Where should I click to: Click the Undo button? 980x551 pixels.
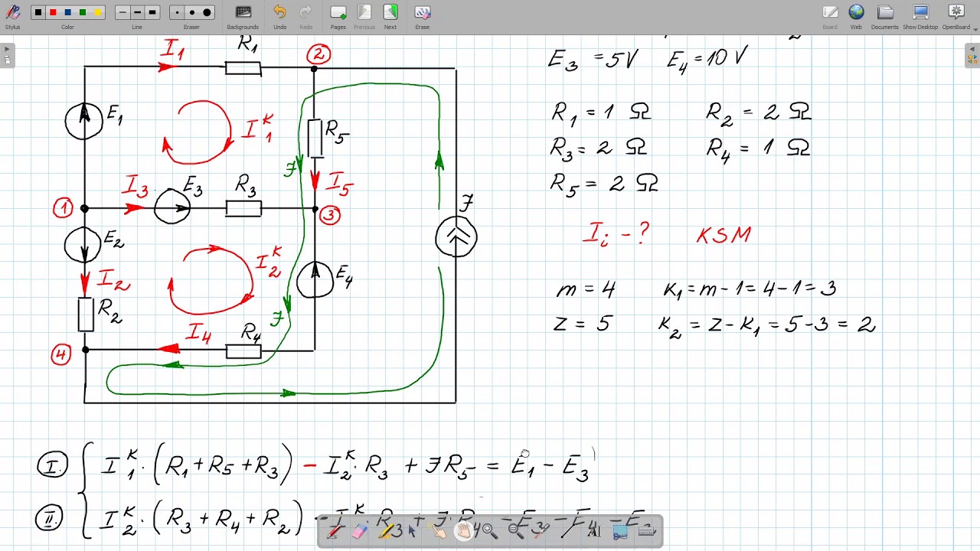280,16
